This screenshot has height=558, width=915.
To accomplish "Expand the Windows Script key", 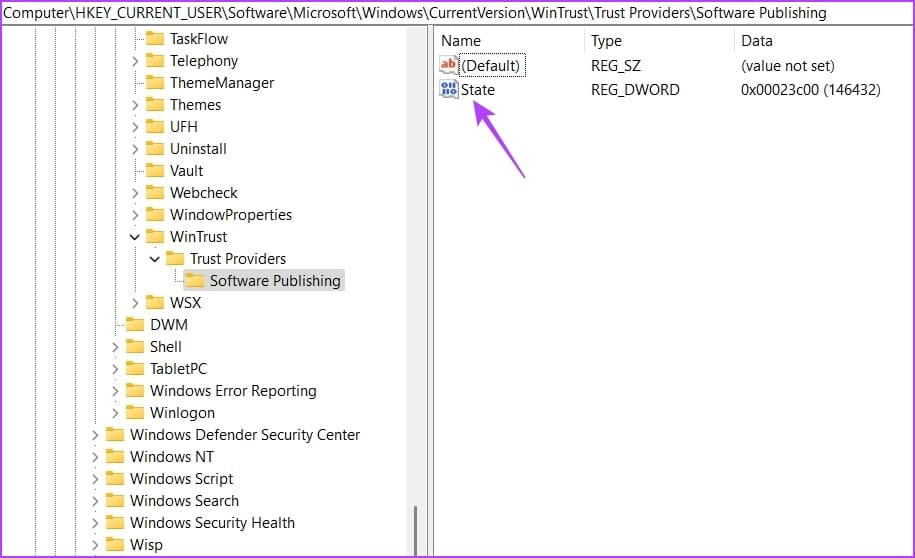I will pyautogui.click(x=95, y=479).
